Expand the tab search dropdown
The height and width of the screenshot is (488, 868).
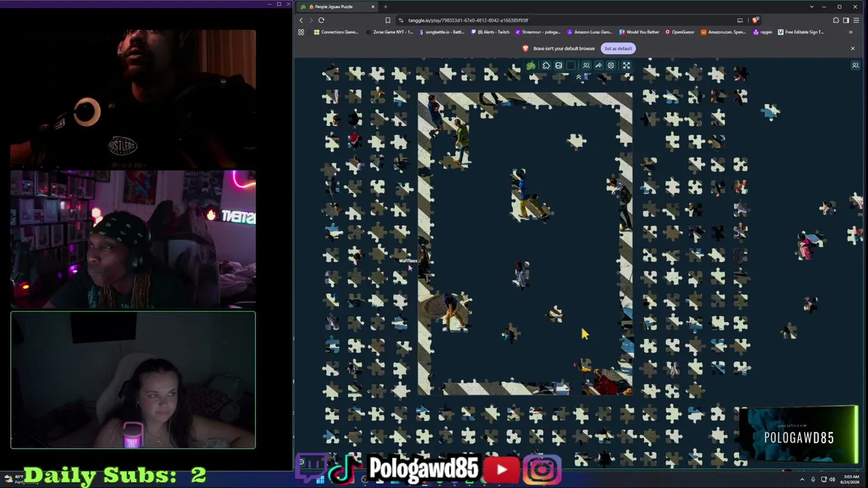tap(812, 7)
